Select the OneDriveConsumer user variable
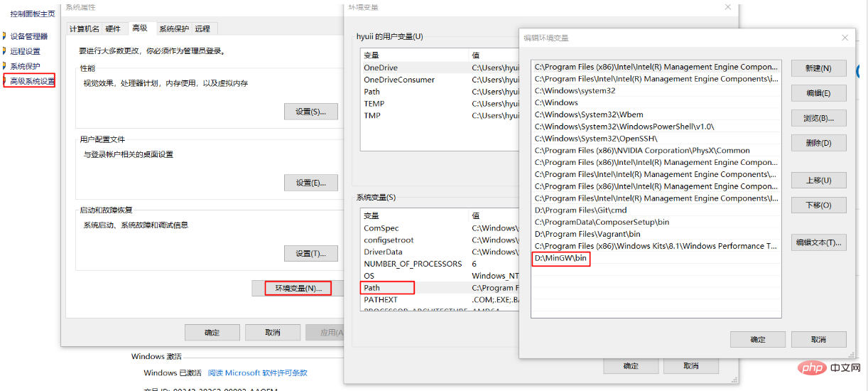 click(440, 80)
